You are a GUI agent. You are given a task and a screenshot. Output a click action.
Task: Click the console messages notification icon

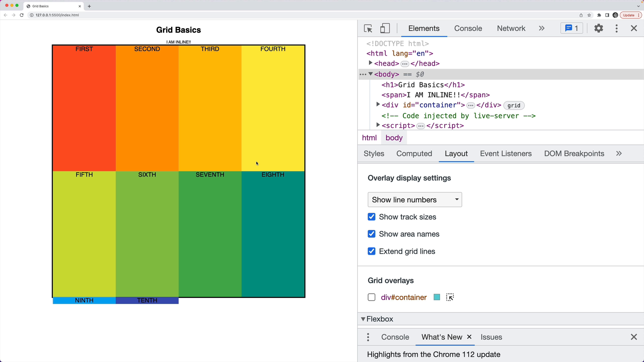pyautogui.click(x=571, y=28)
